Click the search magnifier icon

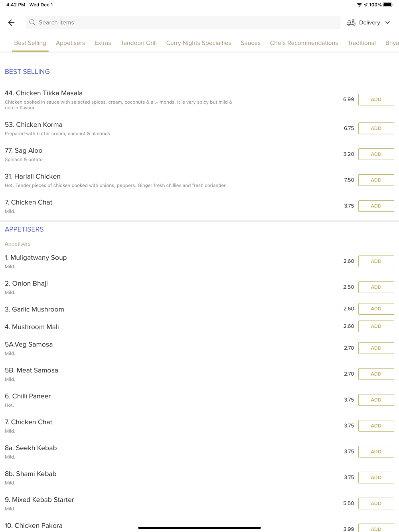(32, 23)
